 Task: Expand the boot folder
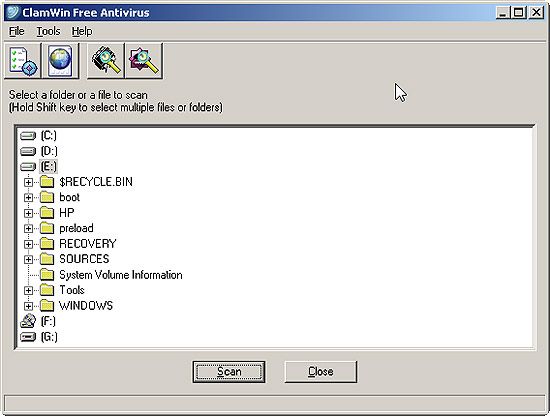[28, 197]
